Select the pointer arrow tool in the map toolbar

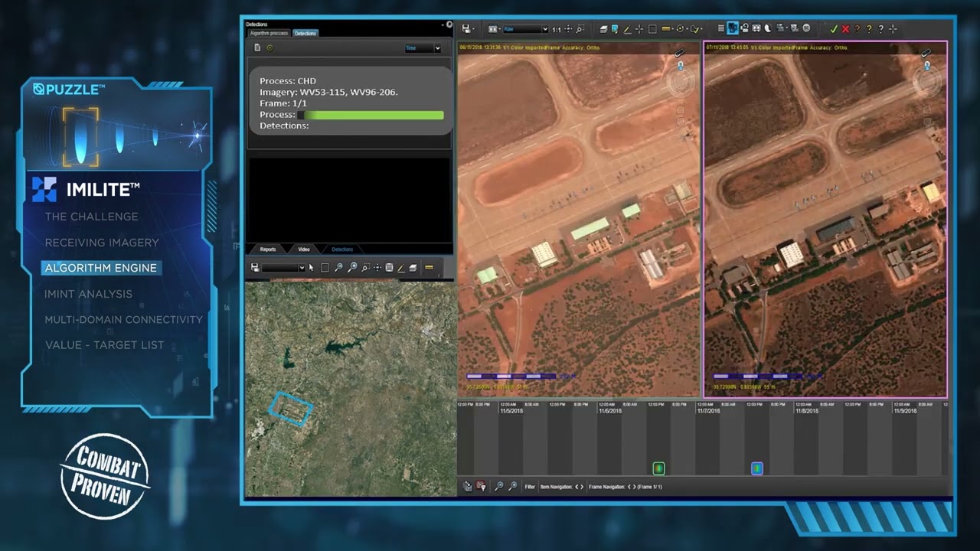311,268
